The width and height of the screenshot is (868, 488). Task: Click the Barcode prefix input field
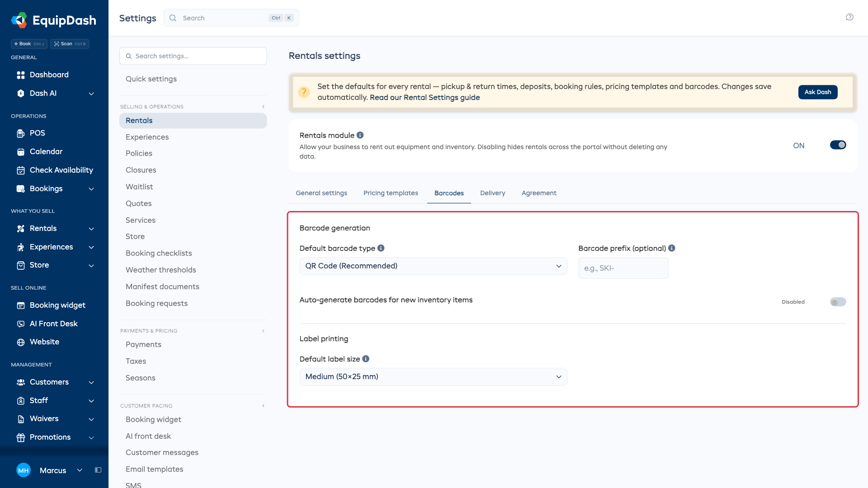(x=623, y=268)
